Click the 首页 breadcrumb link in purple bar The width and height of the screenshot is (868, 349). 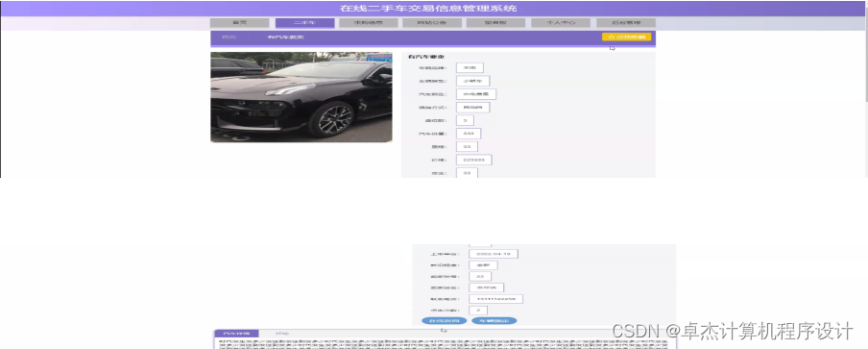[x=229, y=37]
